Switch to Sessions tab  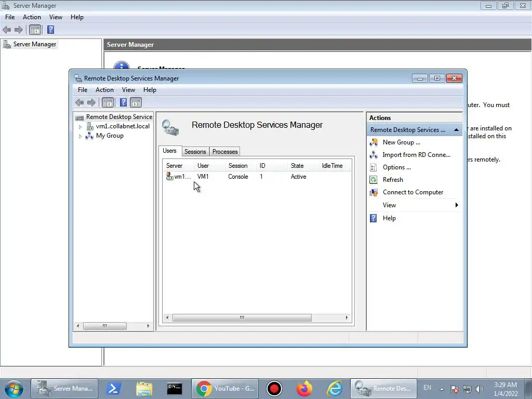click(195, 152)
